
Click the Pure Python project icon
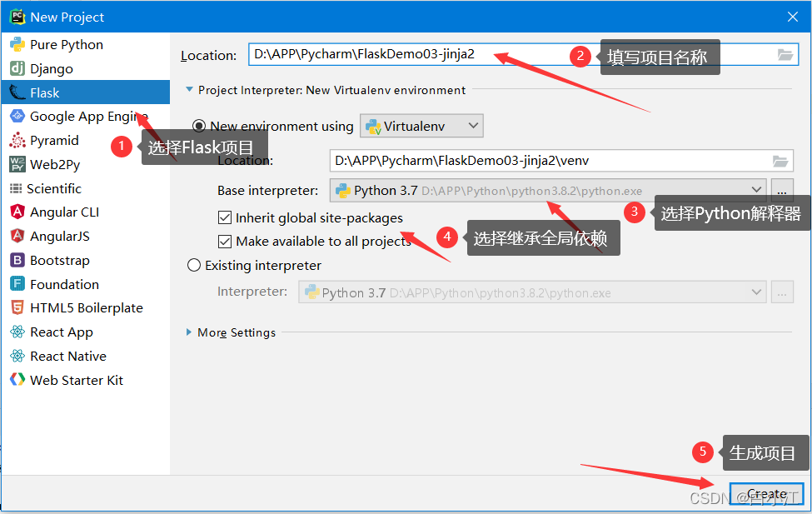17,44
